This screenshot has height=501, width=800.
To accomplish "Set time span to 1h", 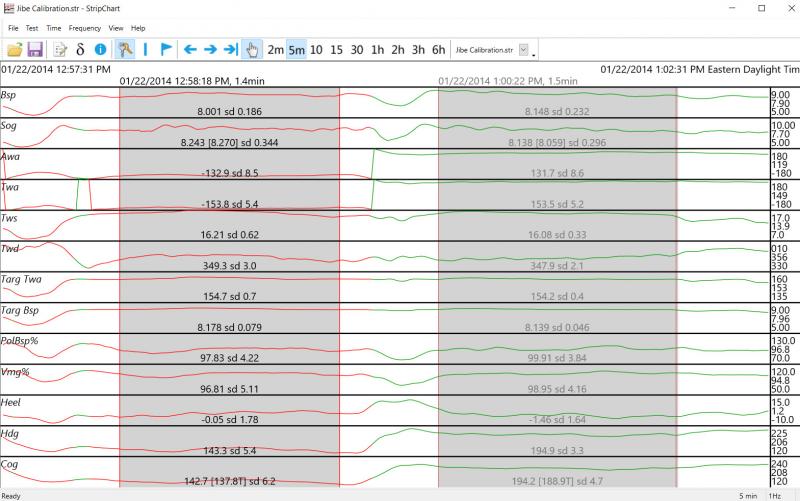I will [377, 49].
